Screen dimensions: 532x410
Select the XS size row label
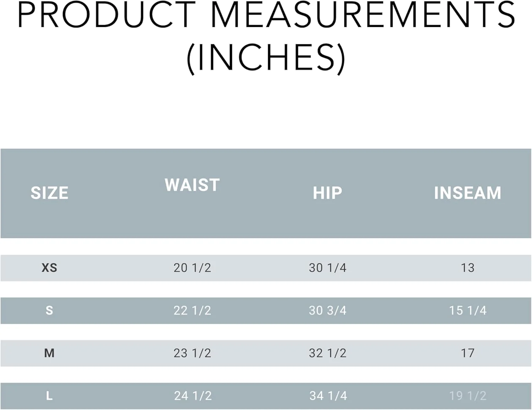(49, 268)
